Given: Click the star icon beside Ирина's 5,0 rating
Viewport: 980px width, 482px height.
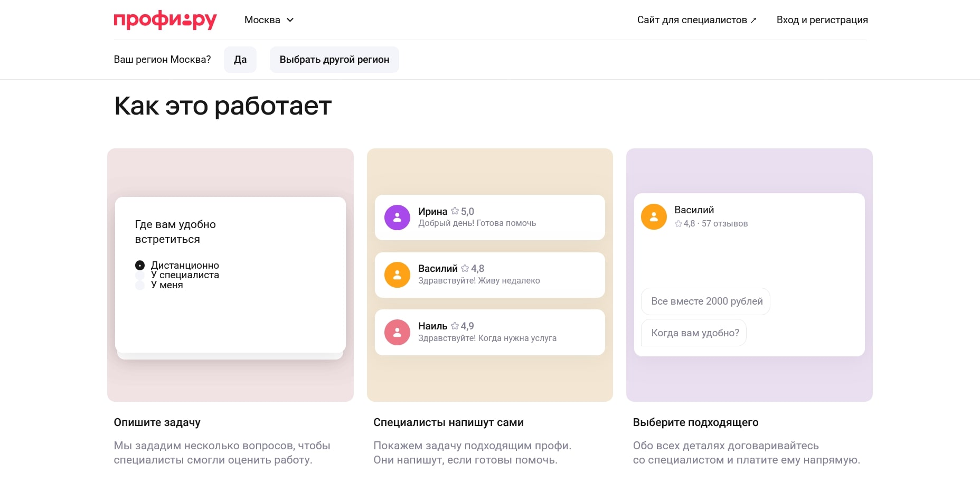Looking at the screenshot, I should (x=454, y=211).
